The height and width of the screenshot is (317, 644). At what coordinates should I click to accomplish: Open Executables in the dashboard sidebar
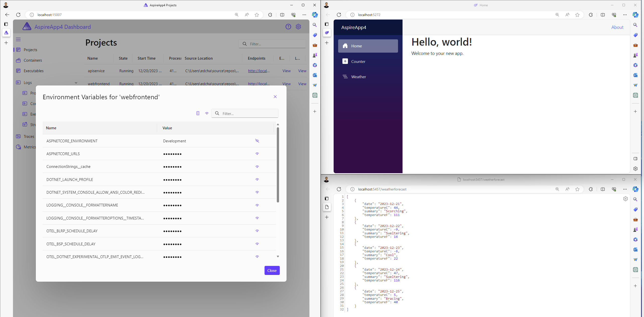[x=34, y=71]
